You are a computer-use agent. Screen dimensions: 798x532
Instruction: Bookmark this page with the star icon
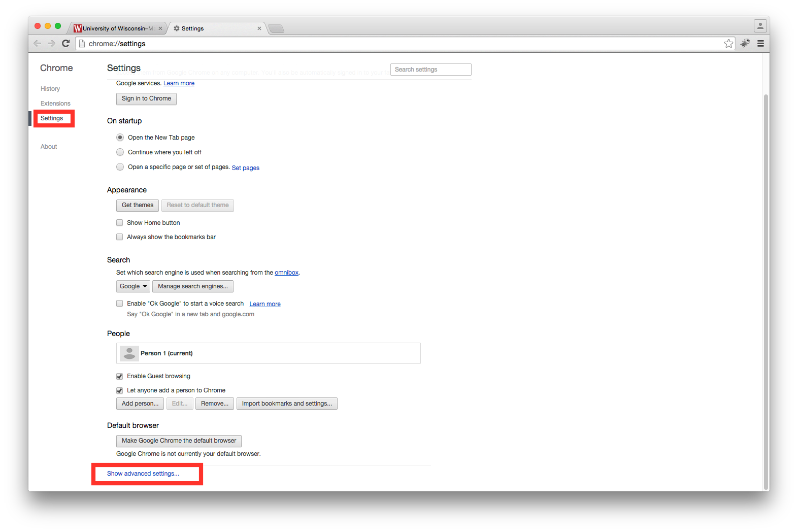pyautogui.click(x=728, y=44)
